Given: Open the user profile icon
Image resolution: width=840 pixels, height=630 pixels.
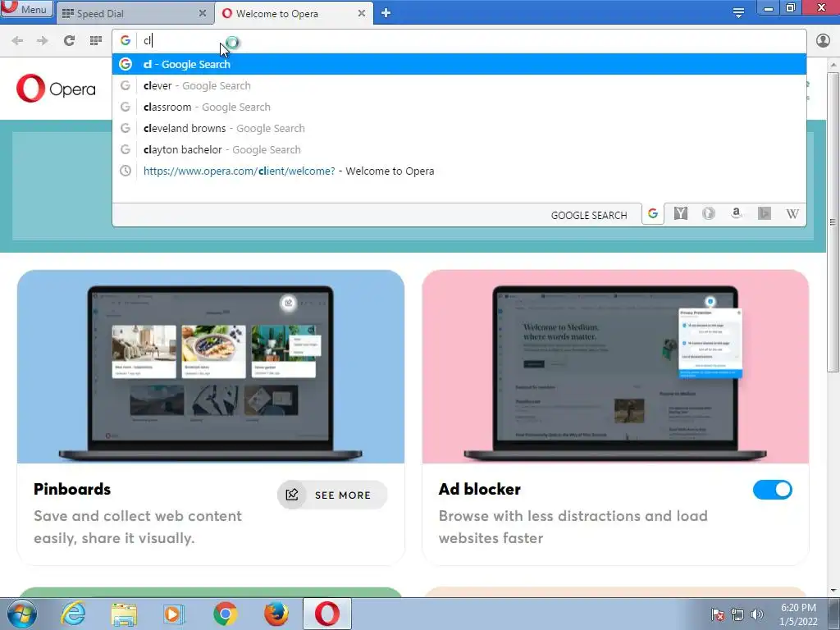Looking at the screenshot, I should [824, 41].
